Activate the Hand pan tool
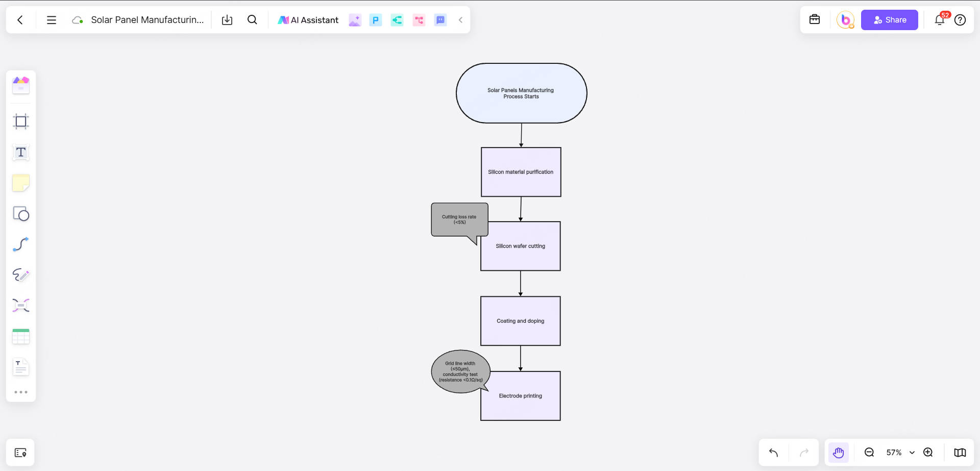 pyautogui.click(x=838, y=452)
